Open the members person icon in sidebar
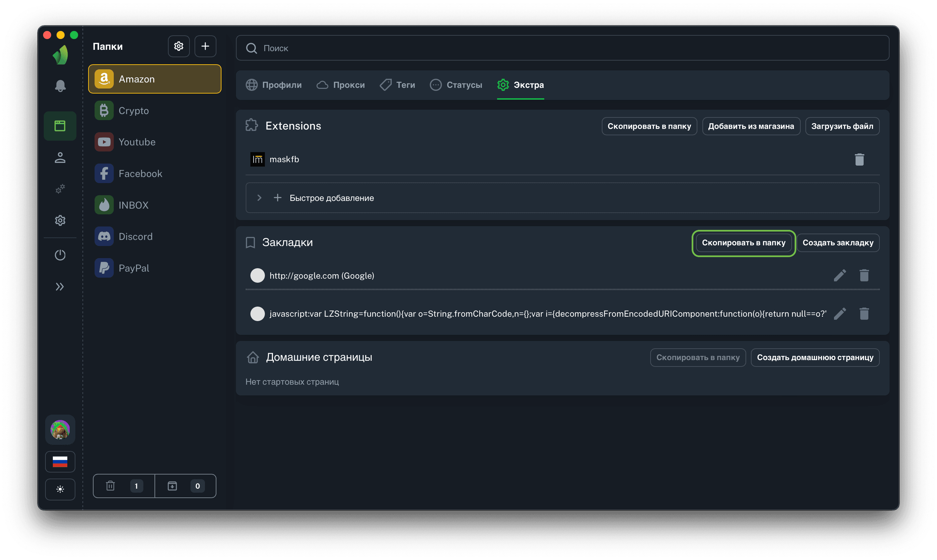 [60, 157]
